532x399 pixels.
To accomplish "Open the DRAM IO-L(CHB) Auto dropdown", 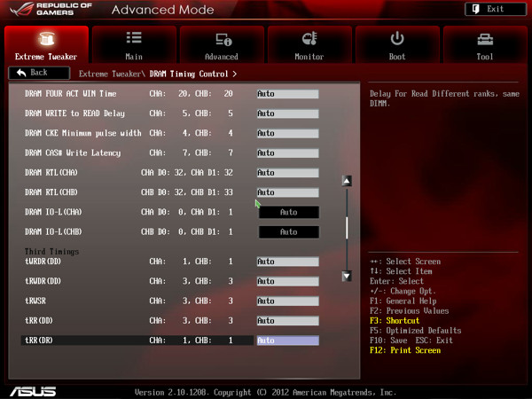I will click(288, 231).
